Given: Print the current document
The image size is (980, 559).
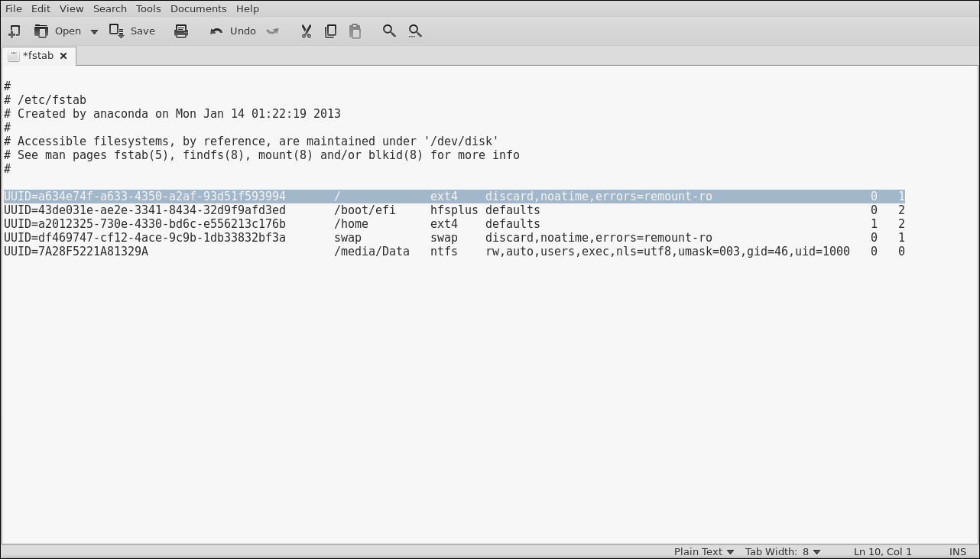Looking at the screenshot, I should tap(181, 31).
